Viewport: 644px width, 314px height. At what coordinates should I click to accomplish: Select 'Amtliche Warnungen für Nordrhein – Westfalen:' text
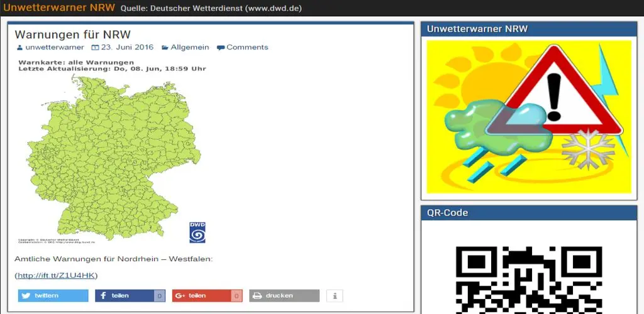point(113,259)
